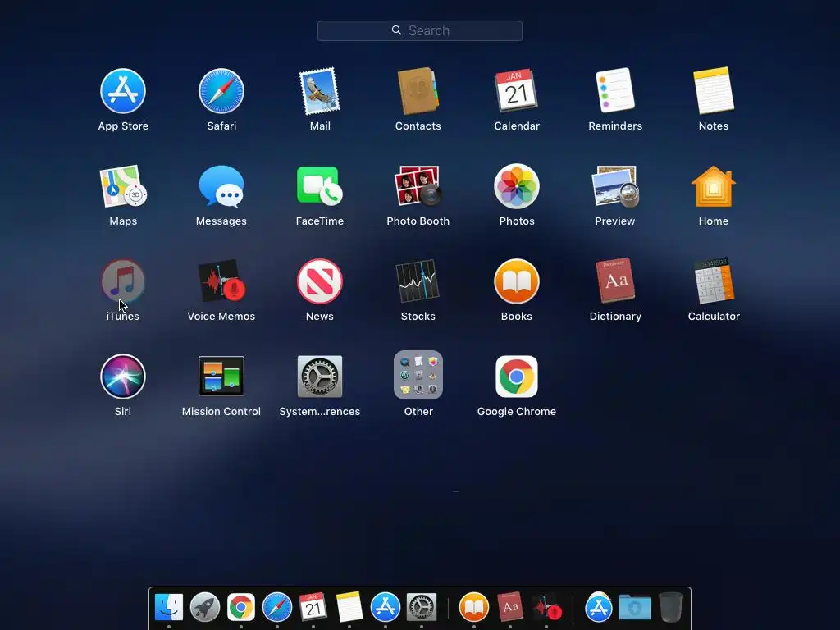Open Voice Memos icon in the Dock
Viewport: 840px width, 630px height.
coord(547,608)
